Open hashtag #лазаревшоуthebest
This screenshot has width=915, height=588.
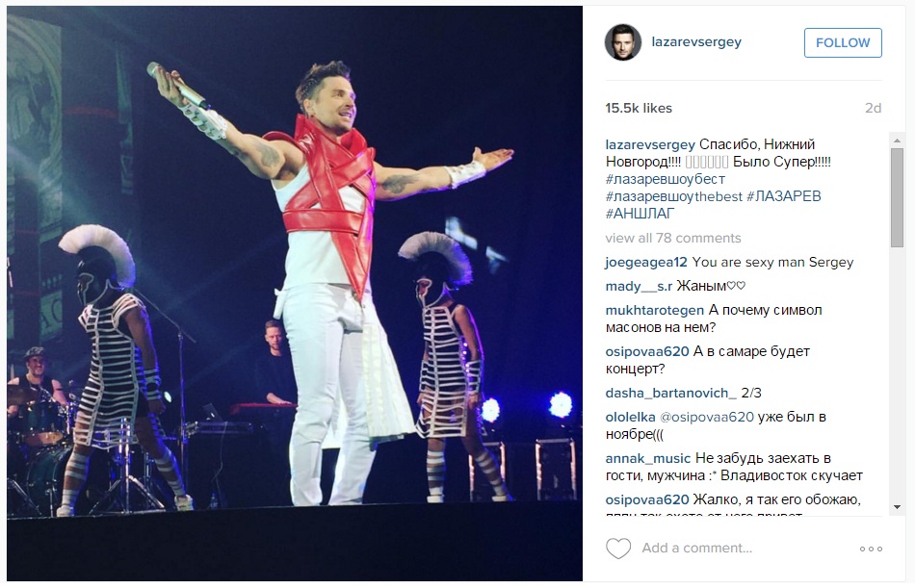[674, 196]
